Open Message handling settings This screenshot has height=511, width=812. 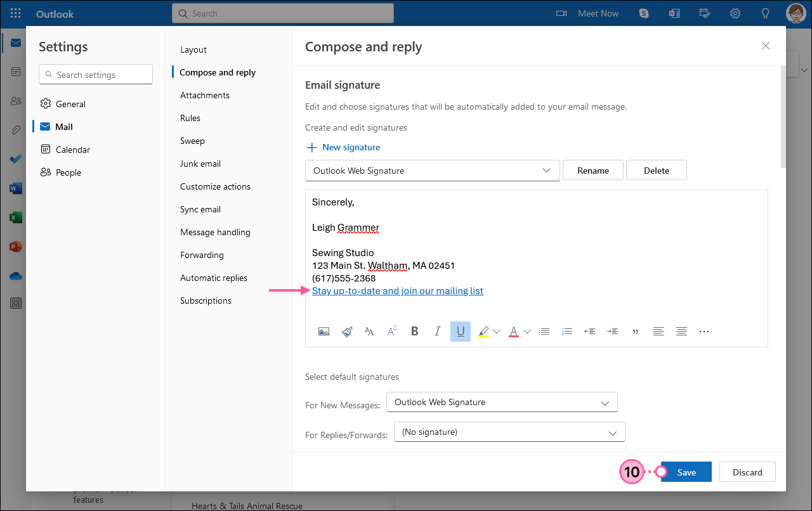pos(215,232)
